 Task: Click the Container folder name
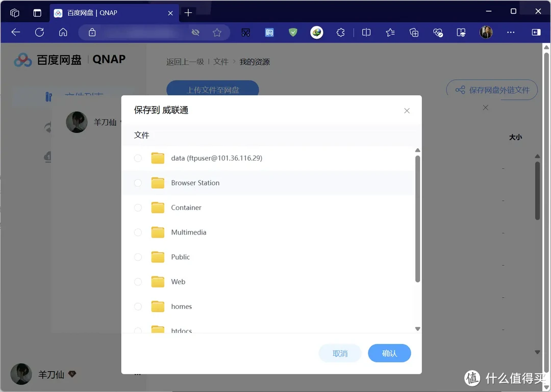pyautogui.click(x=186, y=207)
